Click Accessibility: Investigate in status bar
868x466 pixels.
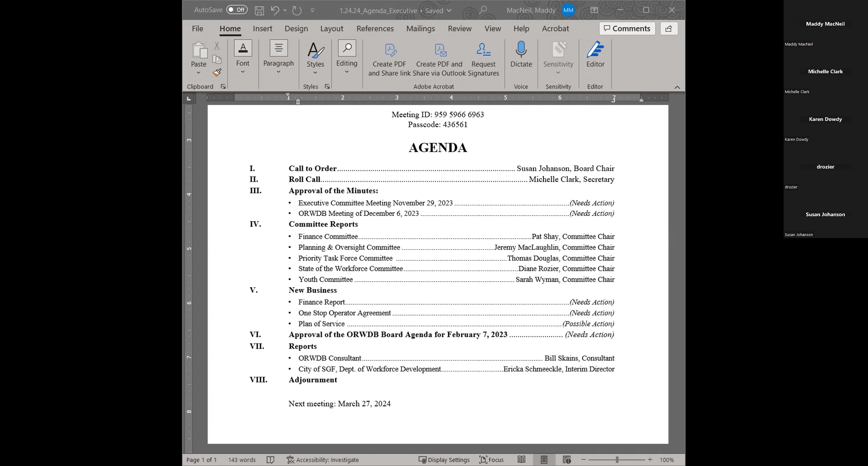coord(323,459)
